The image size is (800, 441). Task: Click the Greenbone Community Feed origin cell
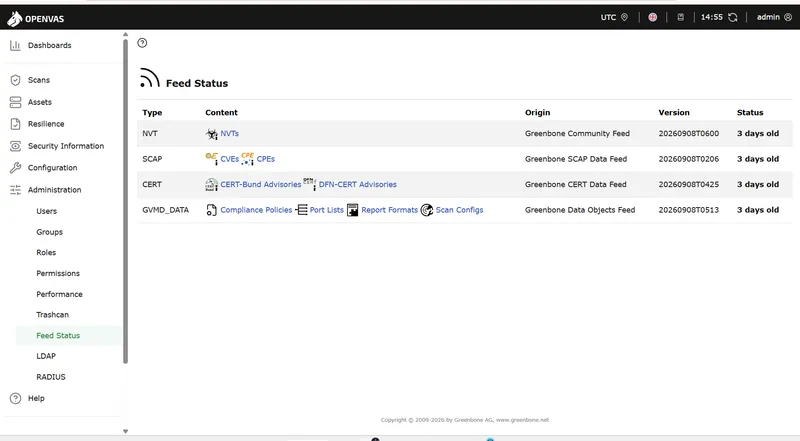pyautogui.click(x=577, y=134)
